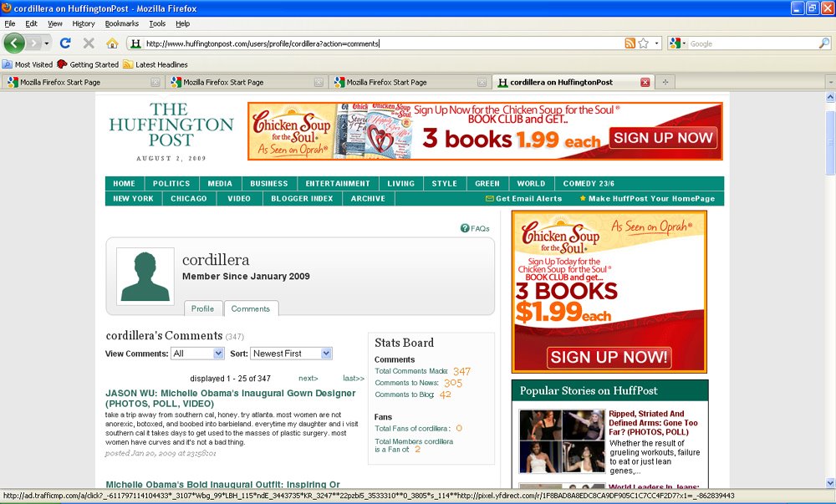The width and height of the screenshot is (836, 504).
Task: Switch to the Profile tab
Action: click(x=202, y=308)
